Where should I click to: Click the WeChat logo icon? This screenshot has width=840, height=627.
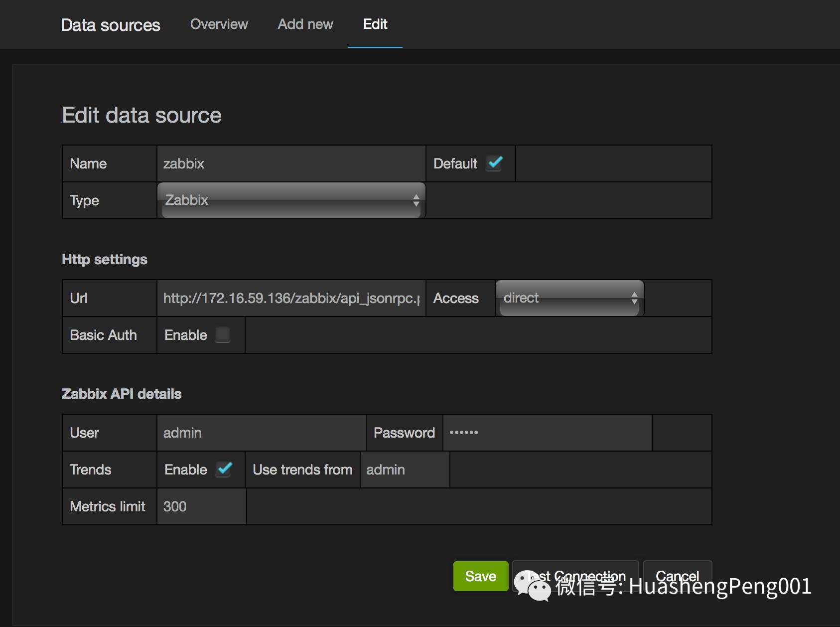coord(532,585)
